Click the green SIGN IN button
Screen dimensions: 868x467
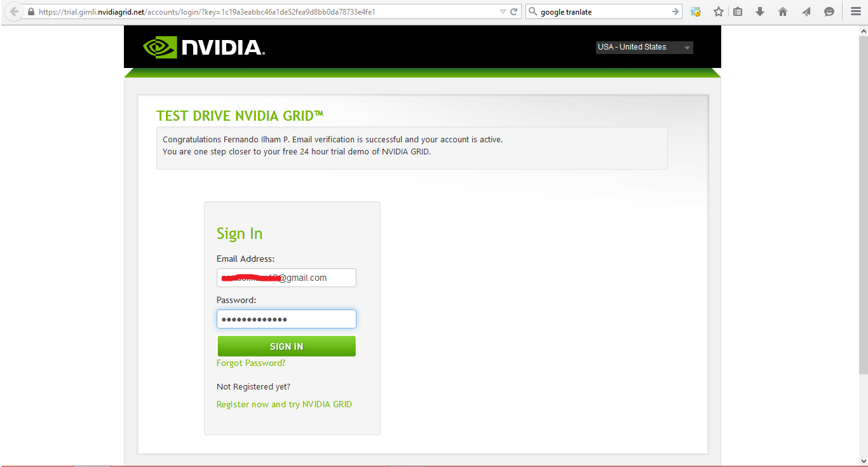pyautogui.click(x=287, y=346)
